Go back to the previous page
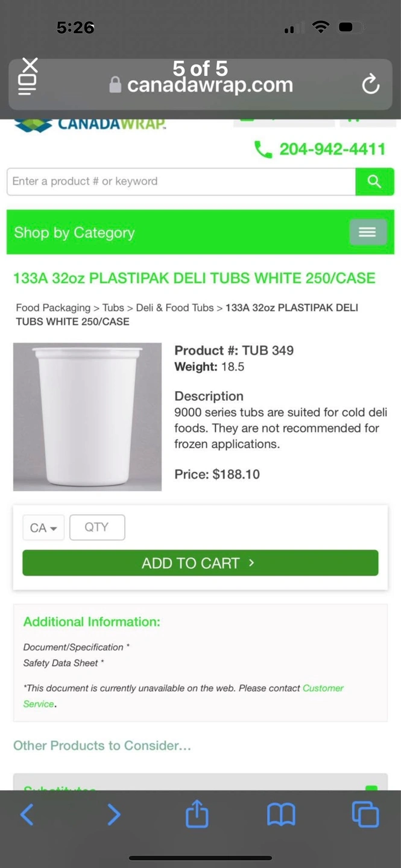 pos(27,814)
